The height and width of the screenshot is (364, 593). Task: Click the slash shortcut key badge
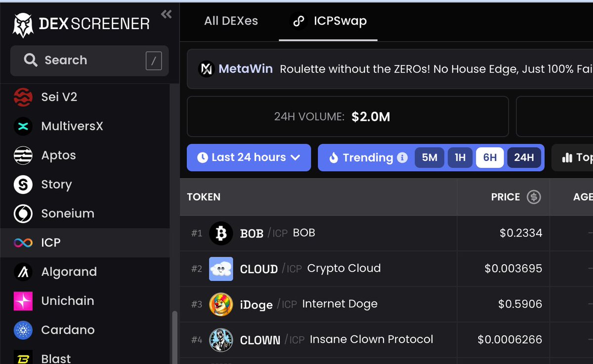click(x=154, y=61)
